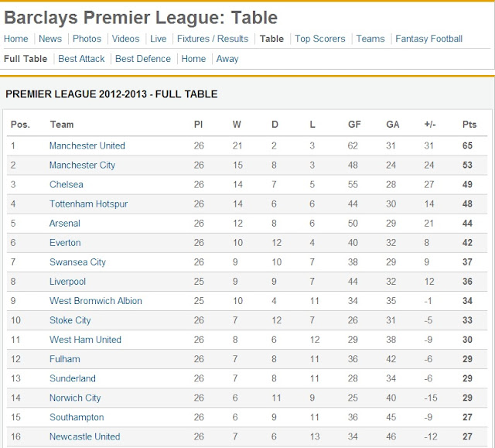This screenshot has height=448, width=495.
Task: Switch to Best Defence table
Action: pos(143,59)
